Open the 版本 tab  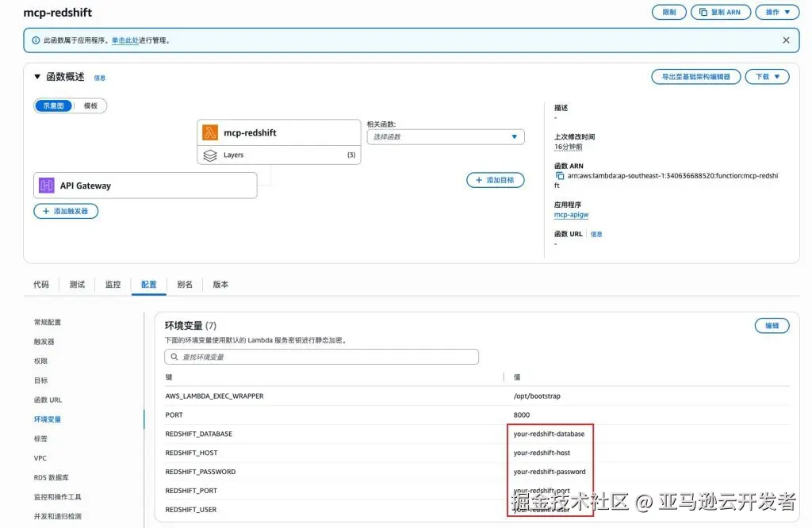[220, 284]
